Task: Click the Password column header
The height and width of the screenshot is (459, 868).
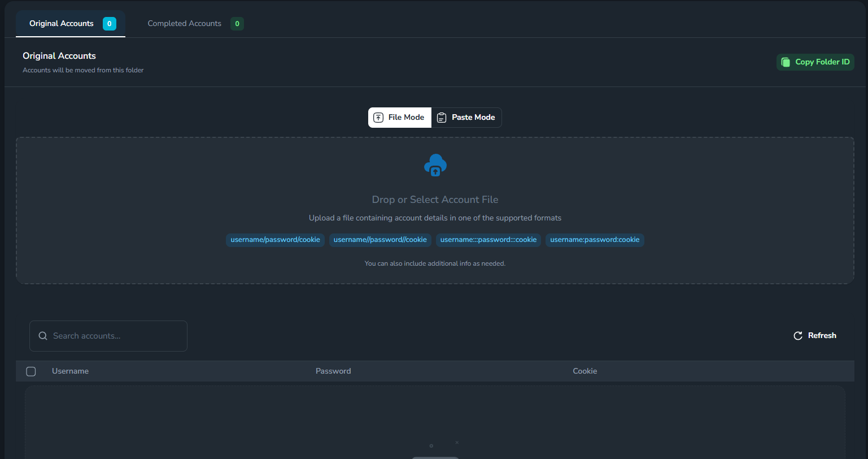Action: coord(333,371)
